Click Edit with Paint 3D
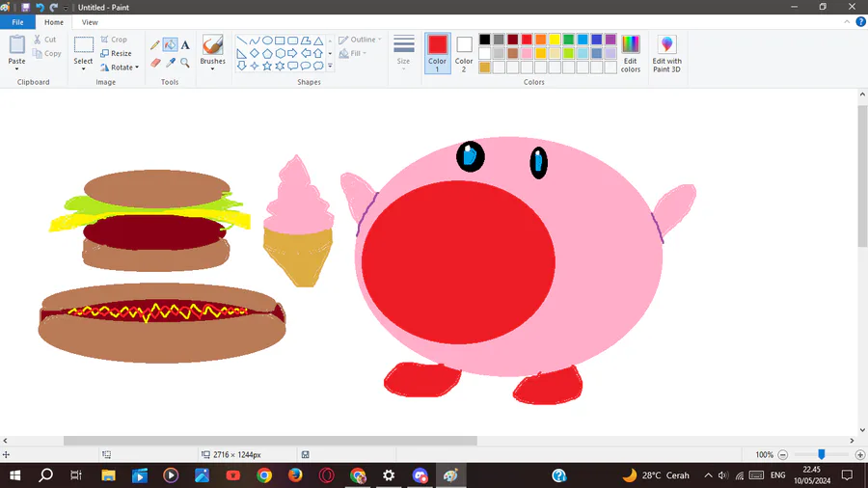 pyautogui.click(x=667, y=54)
